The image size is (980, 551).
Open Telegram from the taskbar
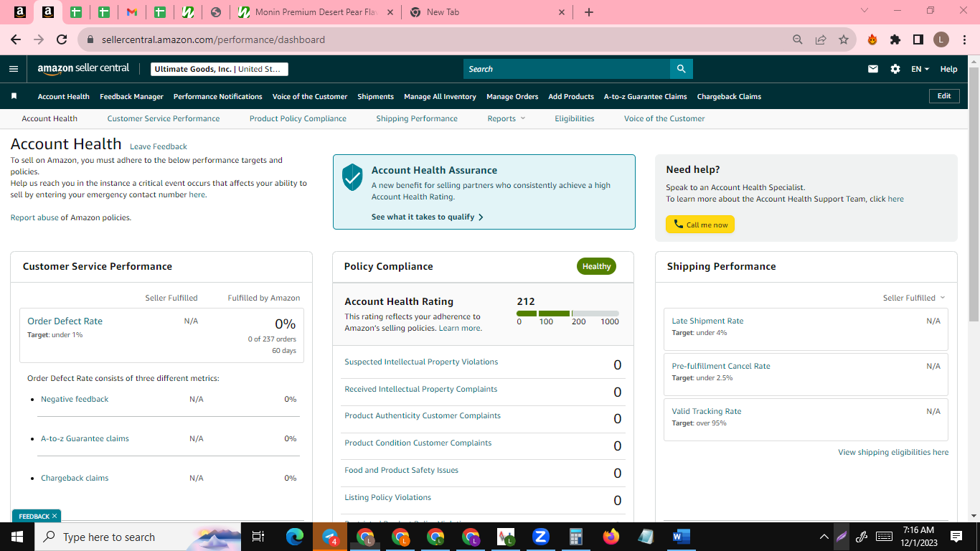pyautogui.click(x=330, y=537)
